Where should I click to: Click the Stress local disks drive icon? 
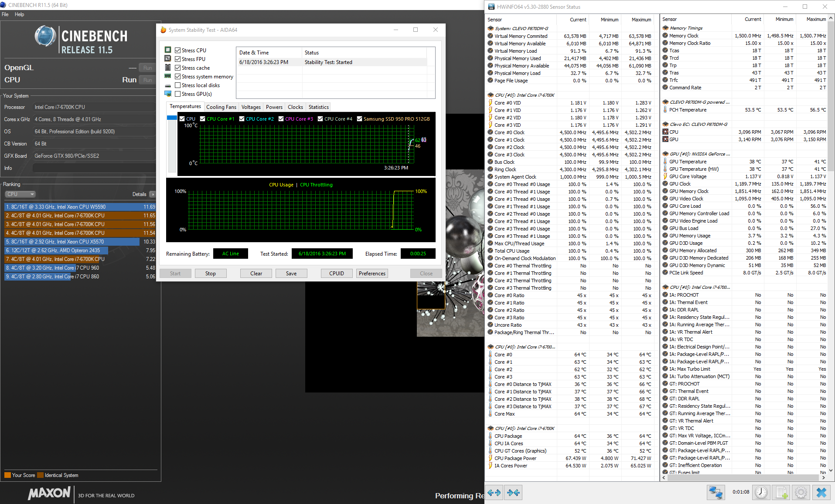coord(168,85)
